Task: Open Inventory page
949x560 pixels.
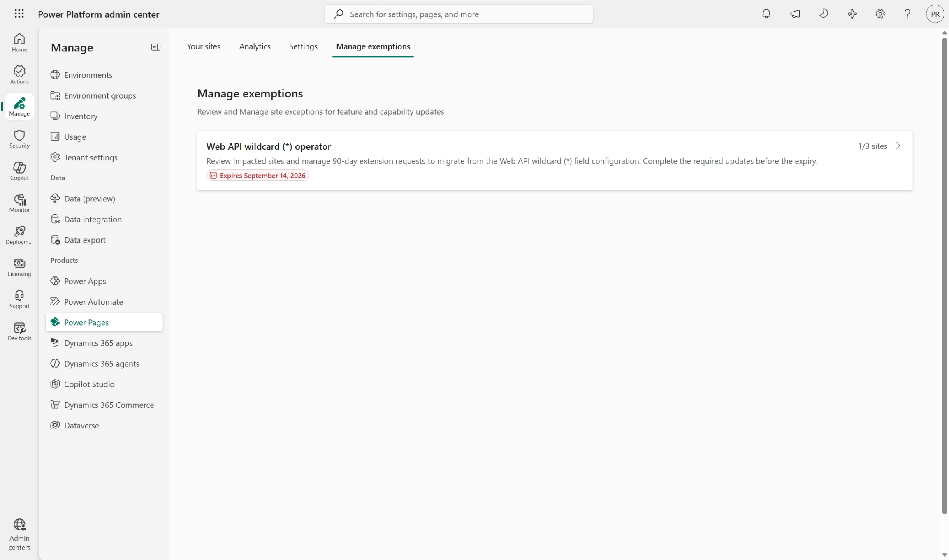Action: (104, 116)
